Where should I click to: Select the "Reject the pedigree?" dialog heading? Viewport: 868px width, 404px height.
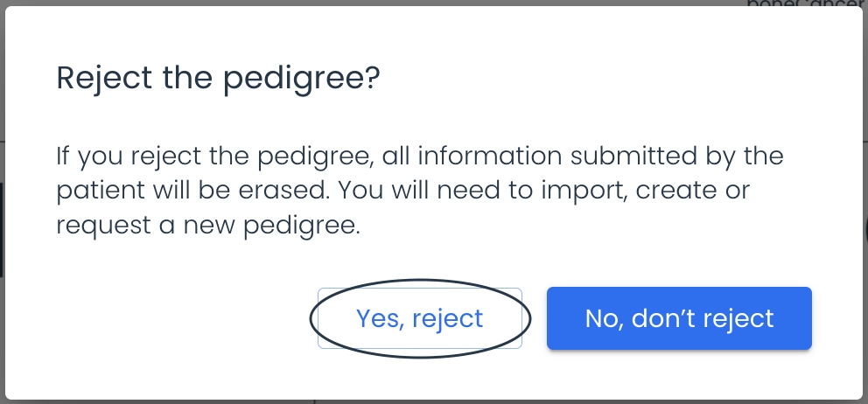pos(218,78)
